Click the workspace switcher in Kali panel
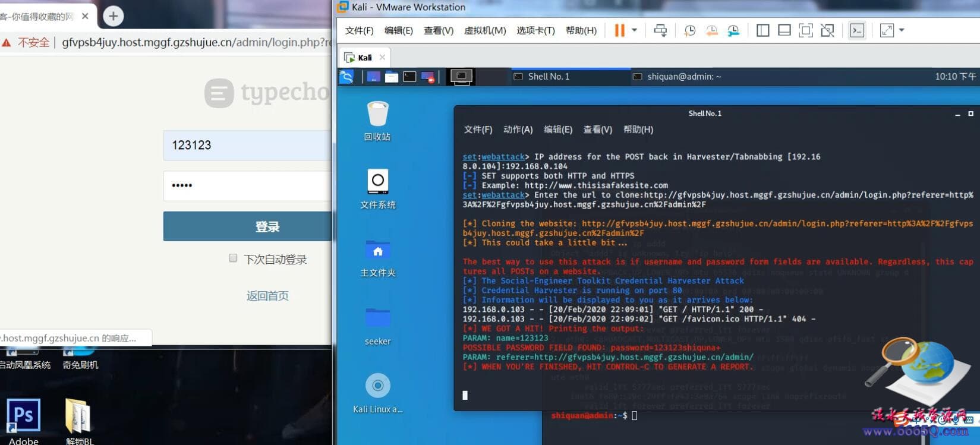 click(461, 76)
